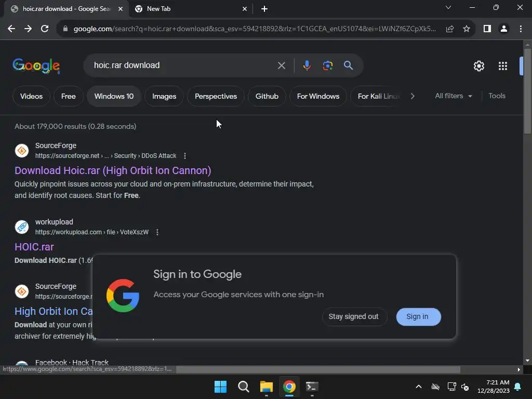
Task: Click SourceForge favicon of first result
Action: [22, 151]
